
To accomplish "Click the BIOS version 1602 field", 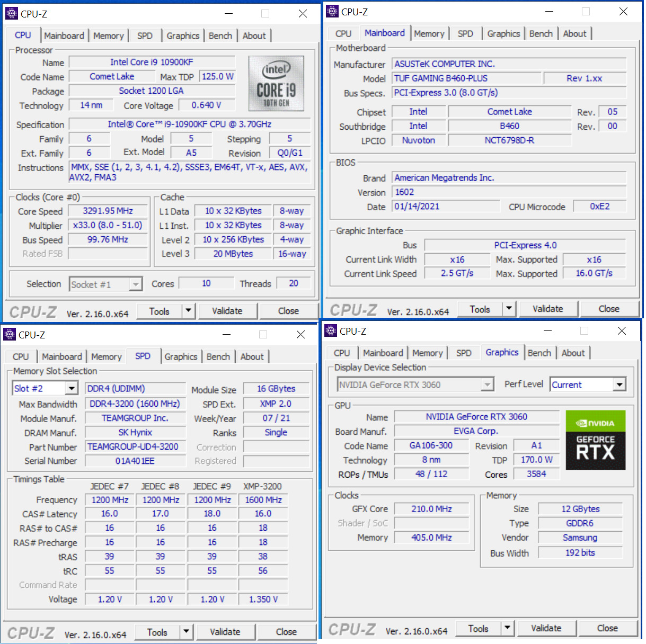I will click(509, 192).
